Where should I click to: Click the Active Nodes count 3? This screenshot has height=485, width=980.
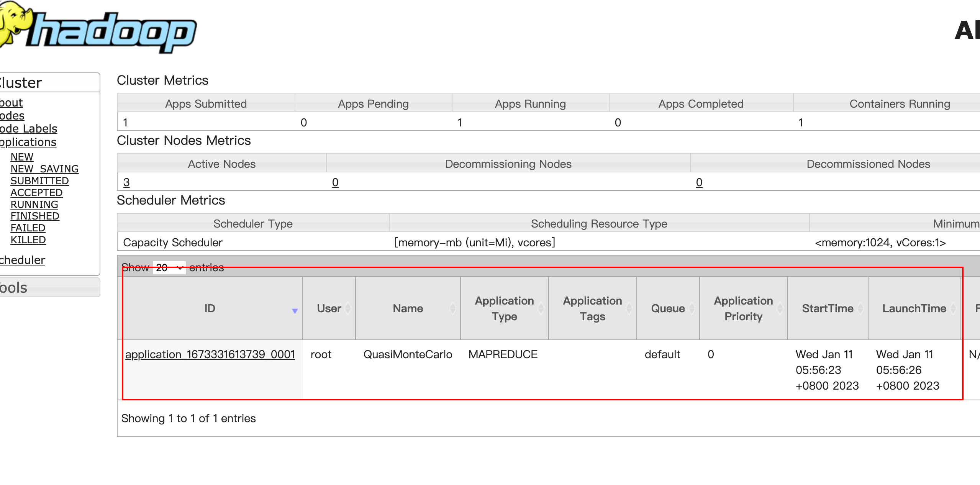click(126, 182)
